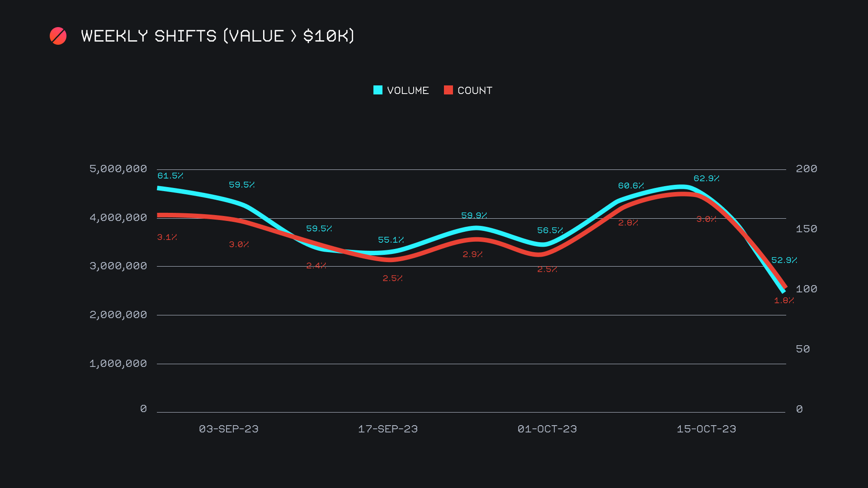
Task: Click the 200 right axis label
Action: pyautogui.click(x=806, y=169)
